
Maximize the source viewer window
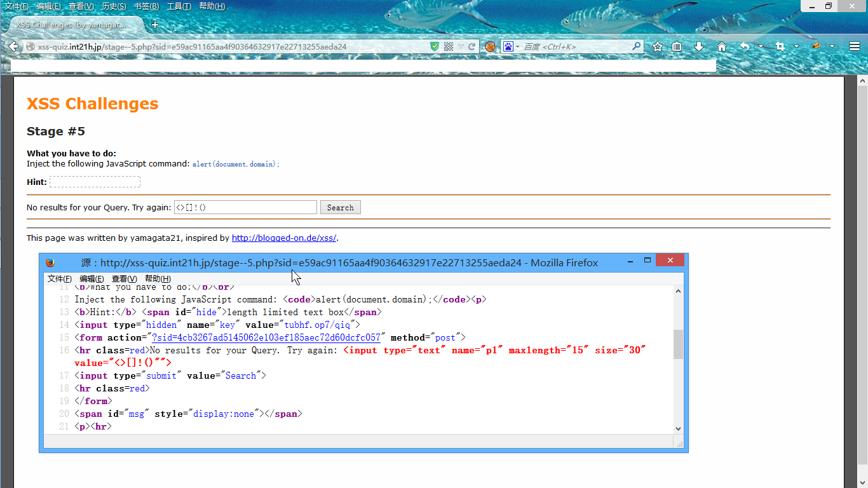(x=648, y=261)
